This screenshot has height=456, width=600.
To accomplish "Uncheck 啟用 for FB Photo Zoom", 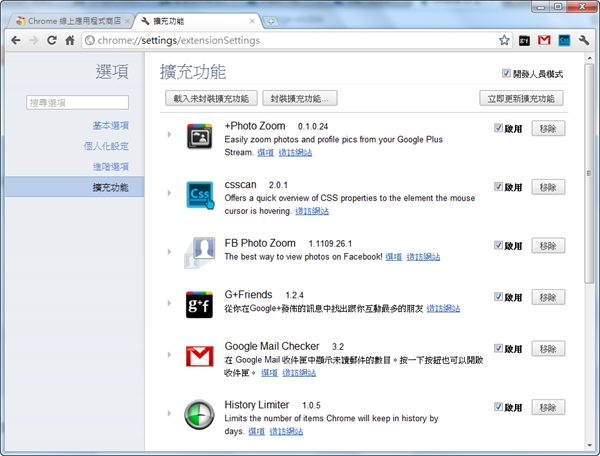I will click(x=498, y=245).
